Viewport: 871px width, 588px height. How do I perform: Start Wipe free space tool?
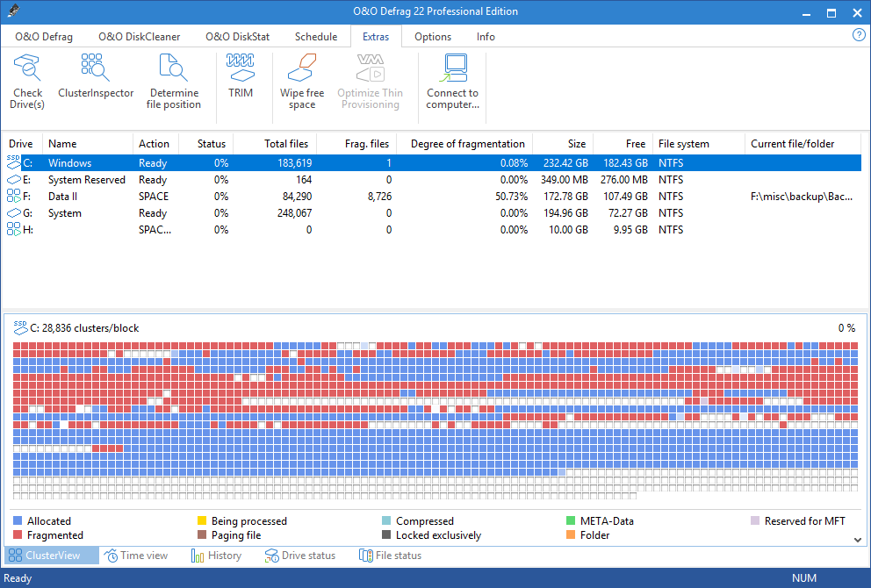point(302,82)
